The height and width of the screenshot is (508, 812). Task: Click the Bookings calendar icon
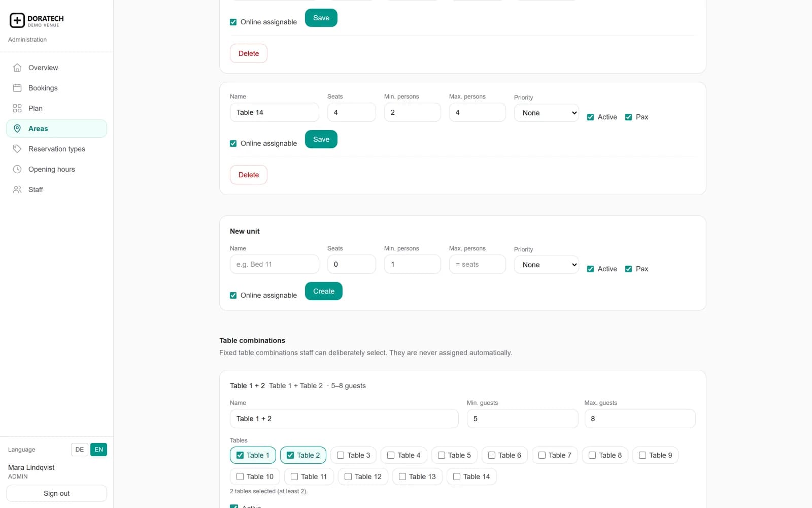[17, 88]
